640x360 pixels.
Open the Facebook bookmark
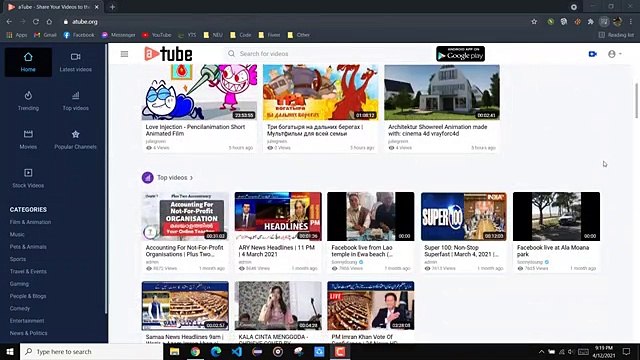tap(79, 35)
